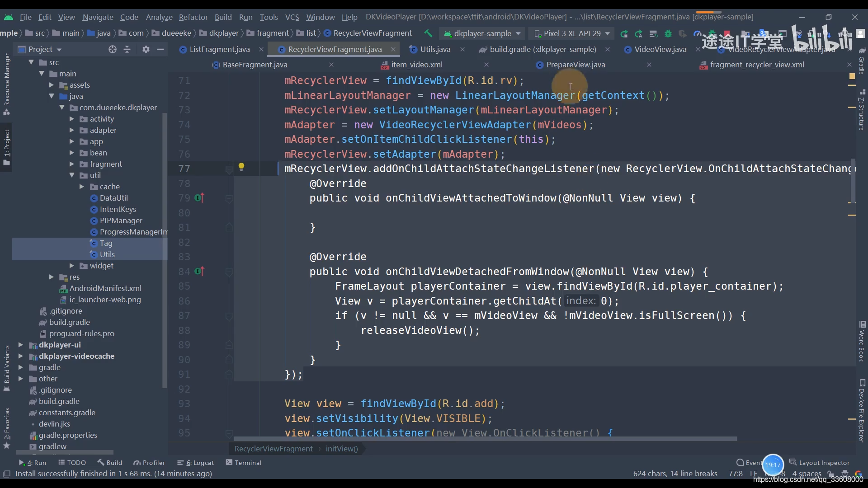868x488 pixels.
Task: Open the Project view mode dropdown
Action: tap(40, 49)
